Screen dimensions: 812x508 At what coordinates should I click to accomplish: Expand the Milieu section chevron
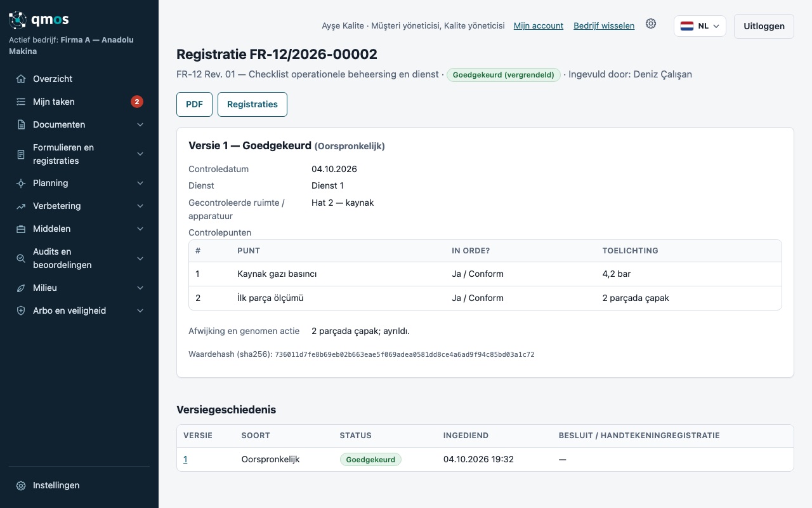tap(140, 288)
